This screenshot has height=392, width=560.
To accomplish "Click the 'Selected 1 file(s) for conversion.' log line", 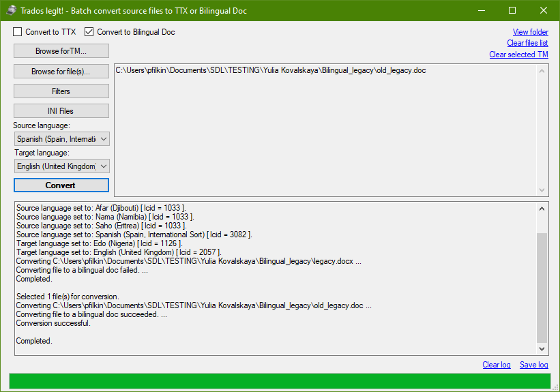I will pyautogui.click(x=68, y=297).
